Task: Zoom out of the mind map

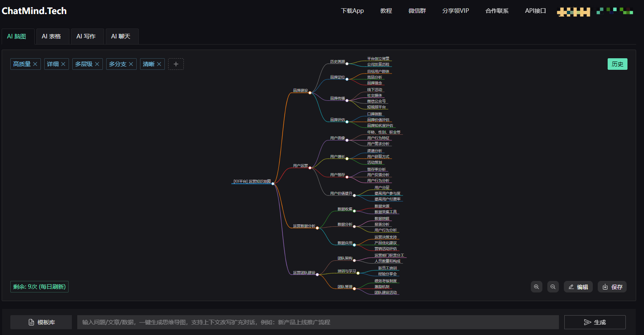Action: tap(553, 287)
